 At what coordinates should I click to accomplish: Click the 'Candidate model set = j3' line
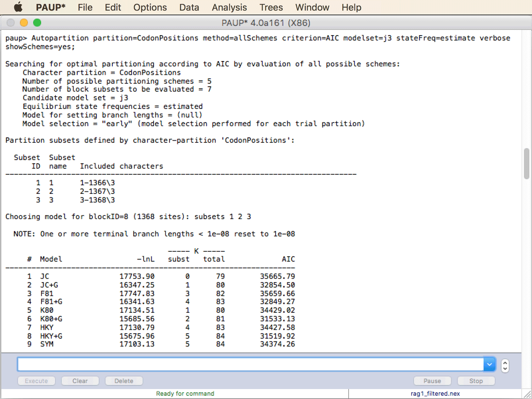[75, 98]
